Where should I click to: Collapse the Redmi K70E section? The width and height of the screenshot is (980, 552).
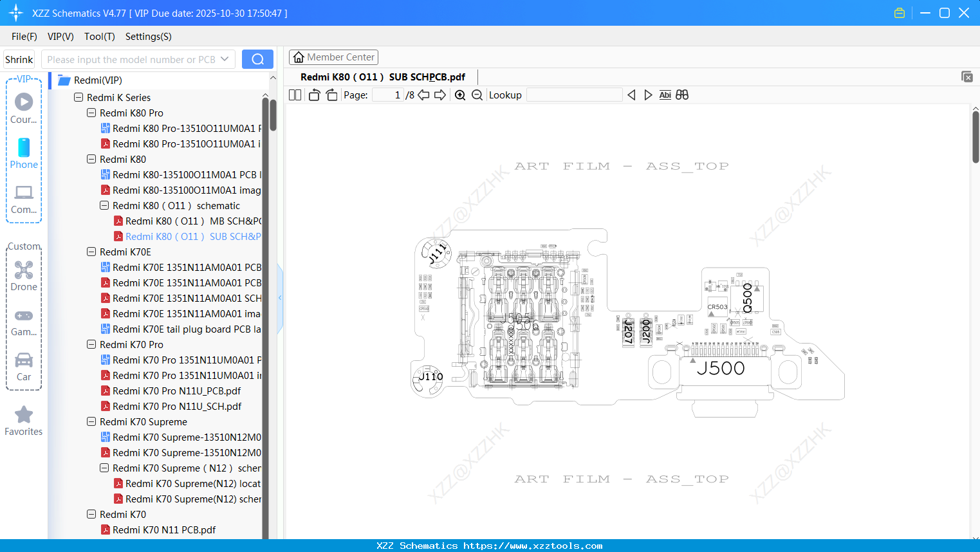(x=91, y=252)
